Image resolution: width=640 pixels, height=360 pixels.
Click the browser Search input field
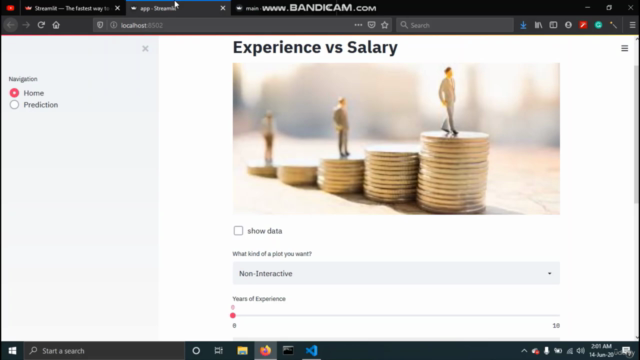coord(455,25)
